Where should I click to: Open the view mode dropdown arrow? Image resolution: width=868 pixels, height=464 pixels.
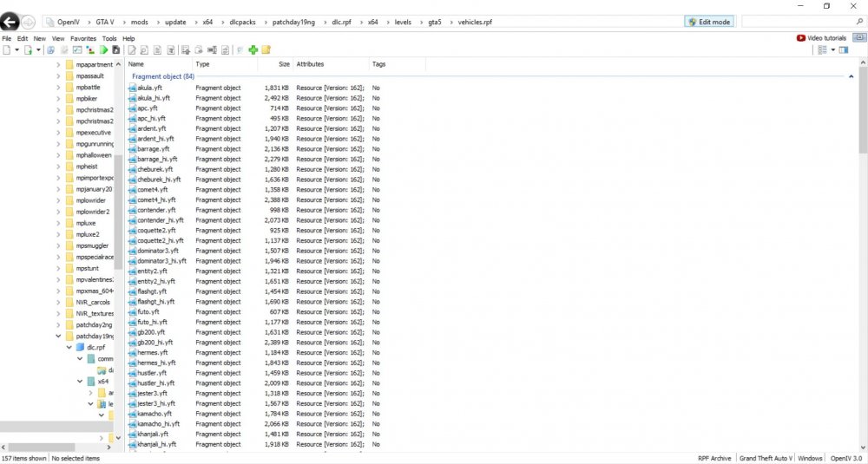pos(832,49)
